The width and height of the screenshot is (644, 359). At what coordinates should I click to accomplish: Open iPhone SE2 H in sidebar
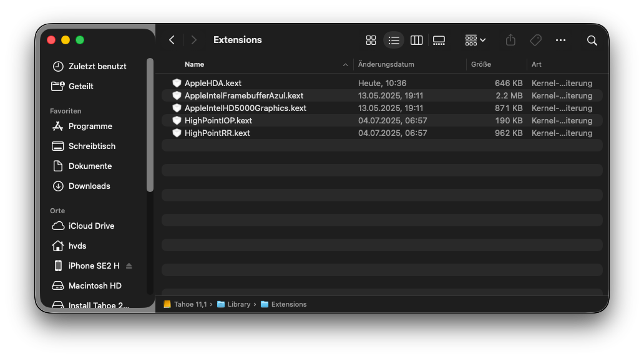(94, 266)
